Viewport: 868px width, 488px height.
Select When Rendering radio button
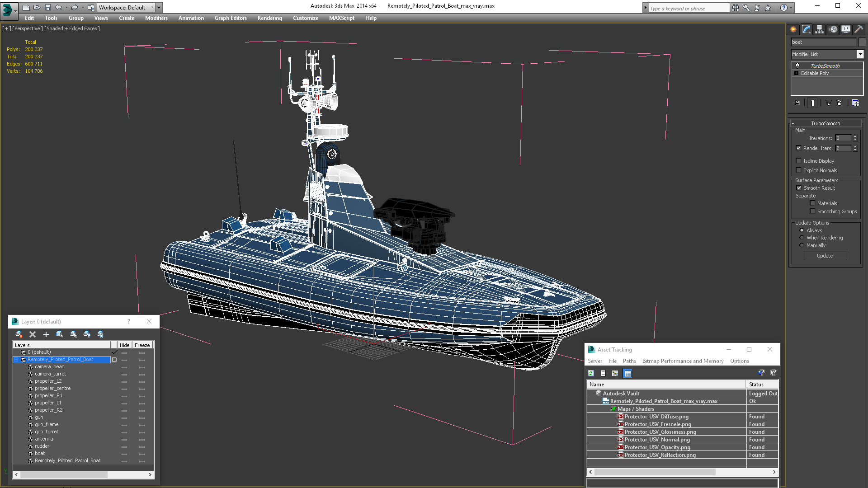tap(801, 238)
